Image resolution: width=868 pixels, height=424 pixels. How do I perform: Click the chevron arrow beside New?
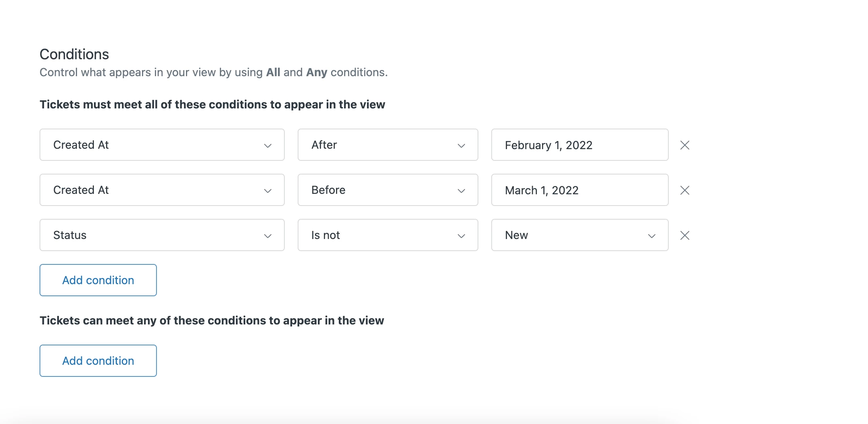(x=652, y=236)
